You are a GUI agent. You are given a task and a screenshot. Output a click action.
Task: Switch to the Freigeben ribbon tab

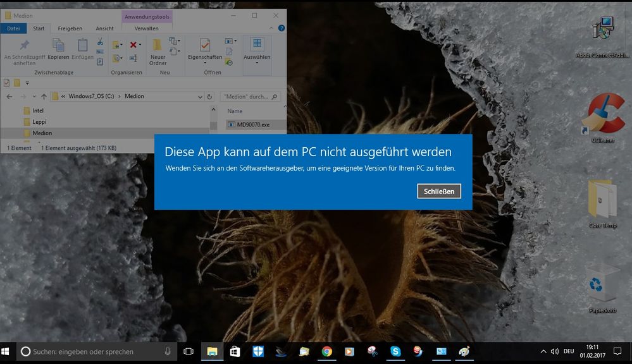(70, 28)
